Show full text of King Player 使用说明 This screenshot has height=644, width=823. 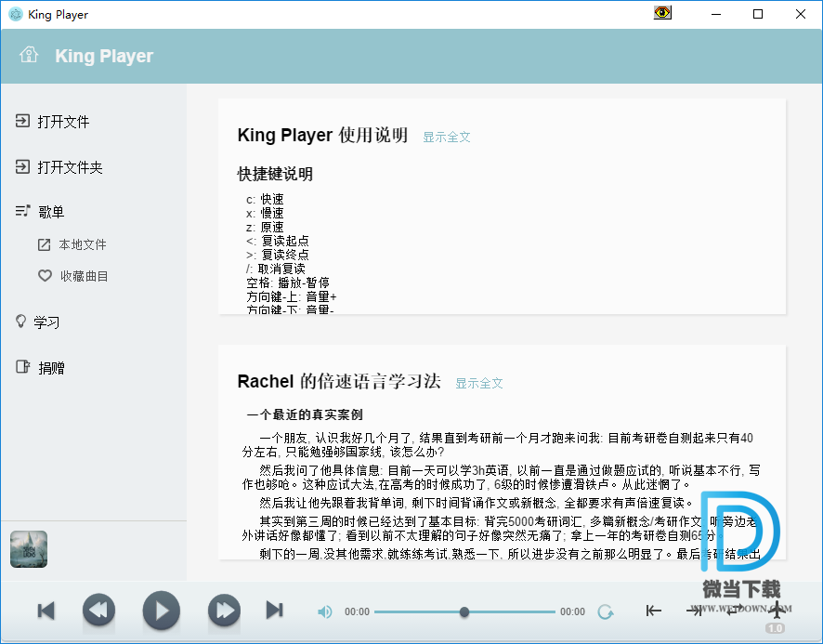click(447, 138)
